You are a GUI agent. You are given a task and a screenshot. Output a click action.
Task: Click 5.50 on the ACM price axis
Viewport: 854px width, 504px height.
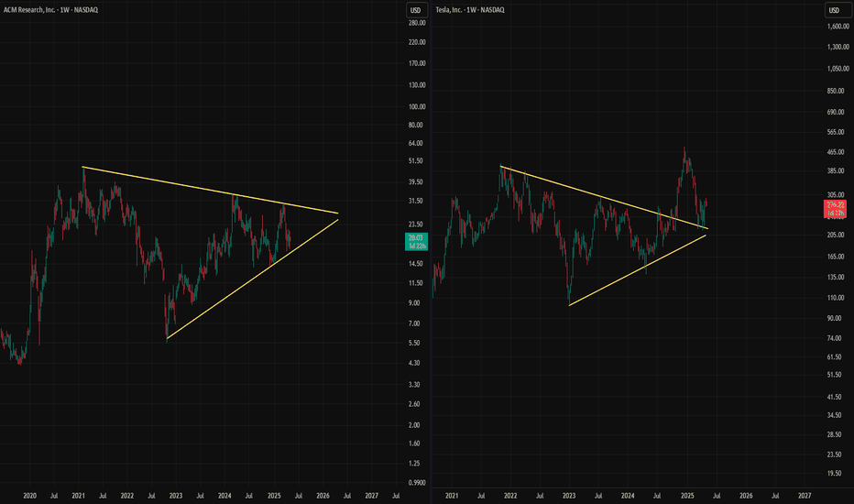coord(414,343)
